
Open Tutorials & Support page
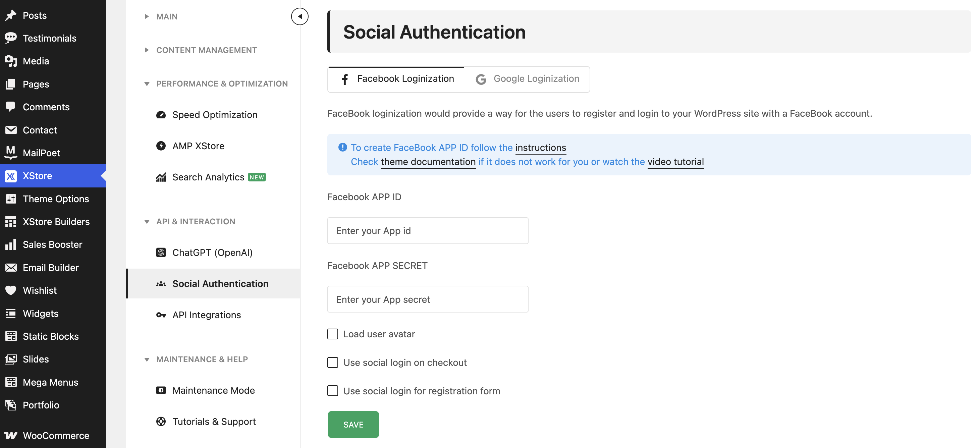pos(213,422)
